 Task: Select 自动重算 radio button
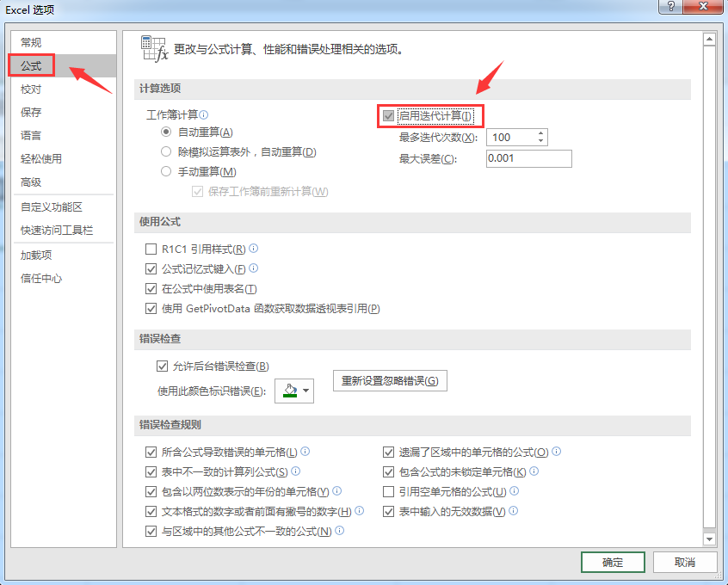[166, 132]
